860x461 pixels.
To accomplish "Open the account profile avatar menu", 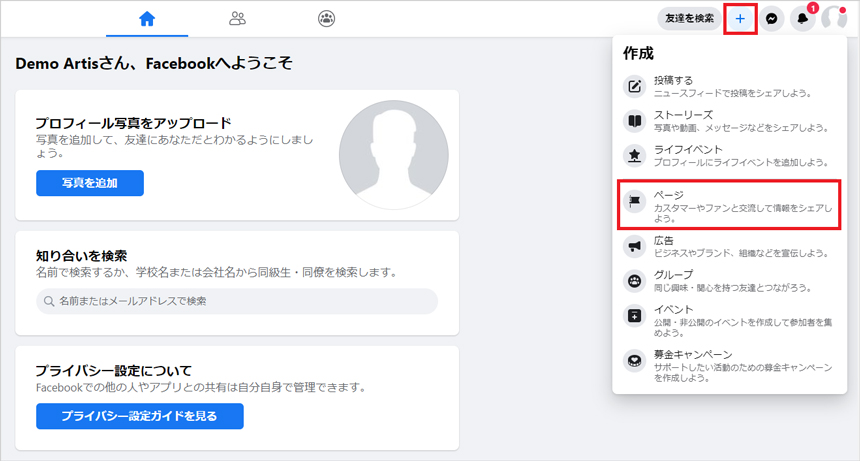I will click(834, 19).
